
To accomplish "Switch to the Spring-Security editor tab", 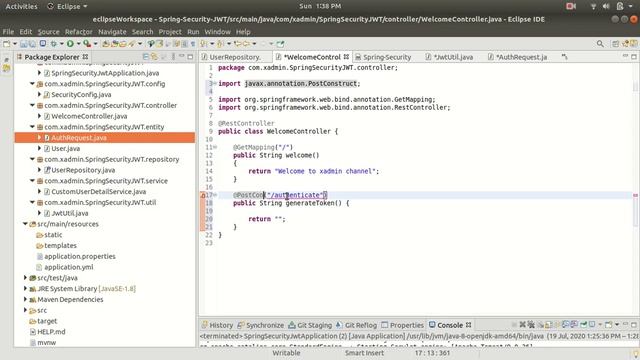I will click(x=383, y=57).
